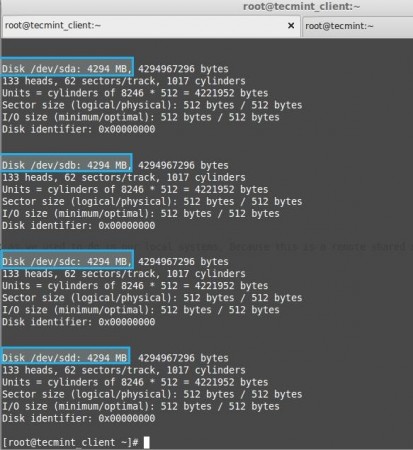Click the 4294967296 bytes value on the /dev/sda line
413x450 pixels.
tap(183, 69)
